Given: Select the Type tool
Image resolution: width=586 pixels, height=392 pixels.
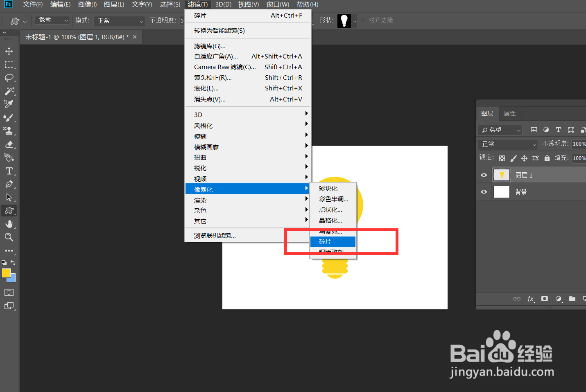Looking at the screenshot, I should click(x=9, y=171).
